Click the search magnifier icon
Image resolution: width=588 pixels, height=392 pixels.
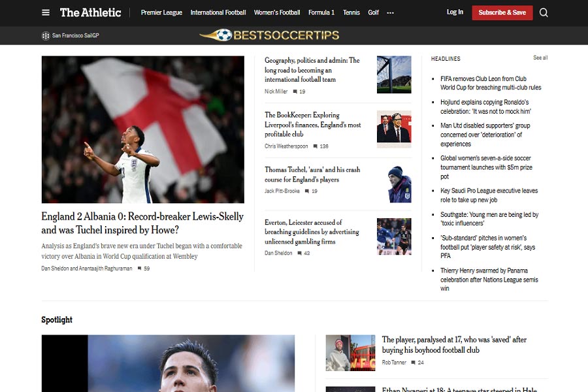[544, 13]
